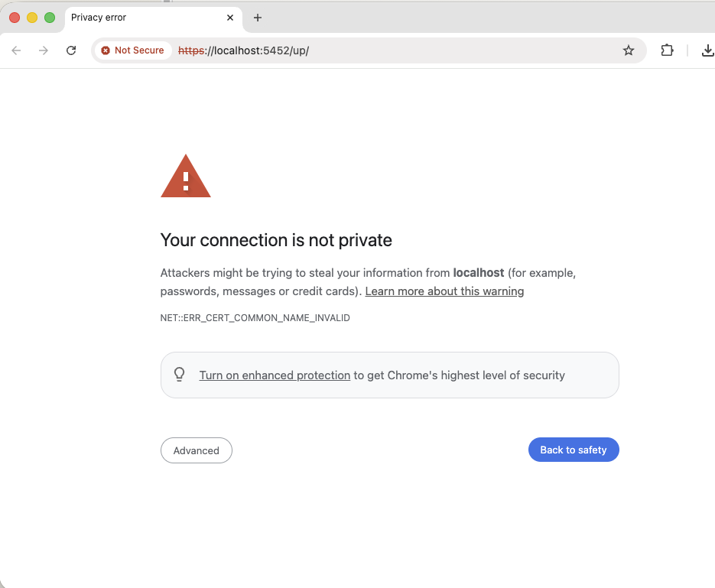This screenshot has width=715, height=588.
Task: Close the Privacy error tab
Action: tap(230, 18)
